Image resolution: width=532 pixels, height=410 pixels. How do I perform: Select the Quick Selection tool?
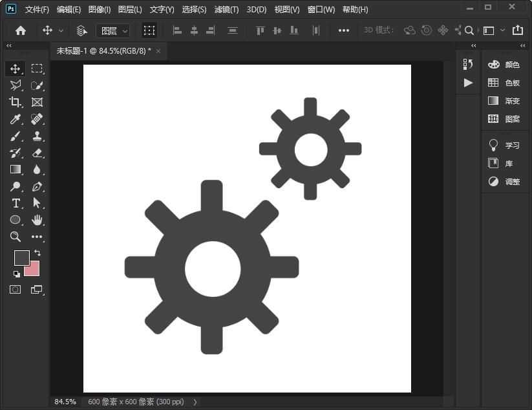click(37, 85)
